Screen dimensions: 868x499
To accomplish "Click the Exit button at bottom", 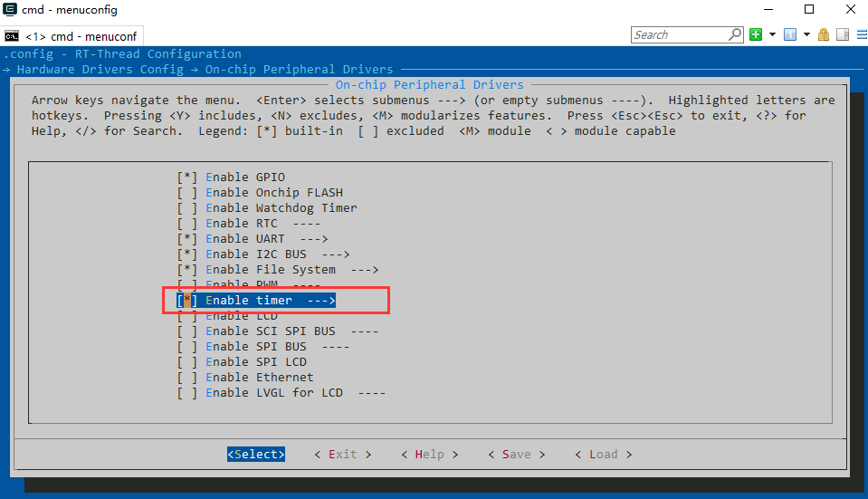I will point(342,455).
